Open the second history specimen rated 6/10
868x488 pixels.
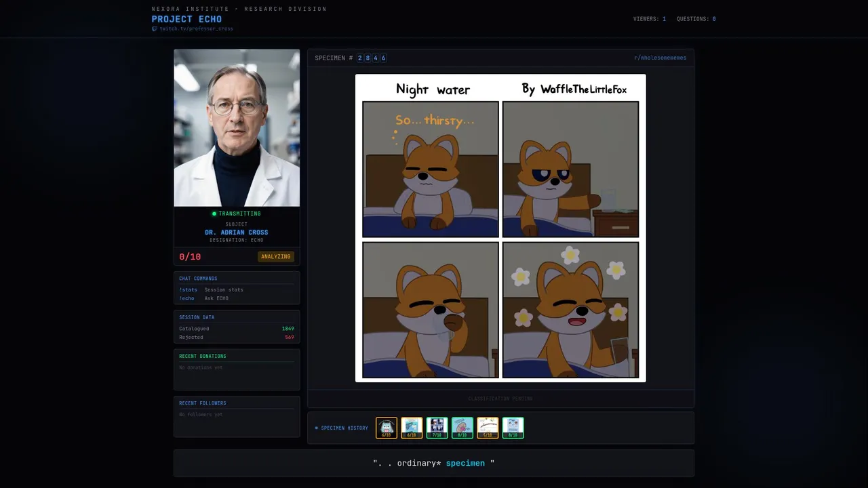click(x=412, y=428)
